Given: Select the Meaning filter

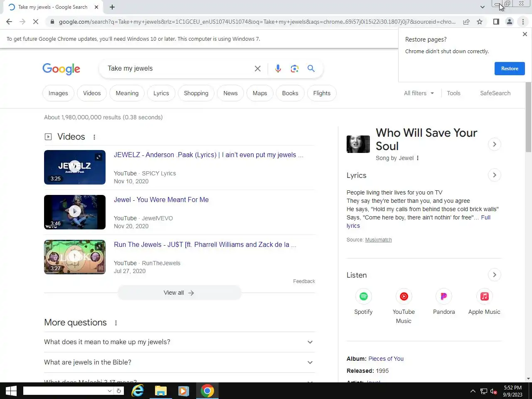Looking at the screenshot, I should click(127, 93).
